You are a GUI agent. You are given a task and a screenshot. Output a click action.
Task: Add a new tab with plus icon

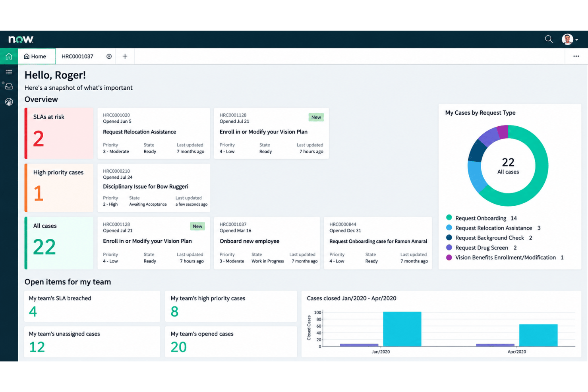tap(125, 56)
